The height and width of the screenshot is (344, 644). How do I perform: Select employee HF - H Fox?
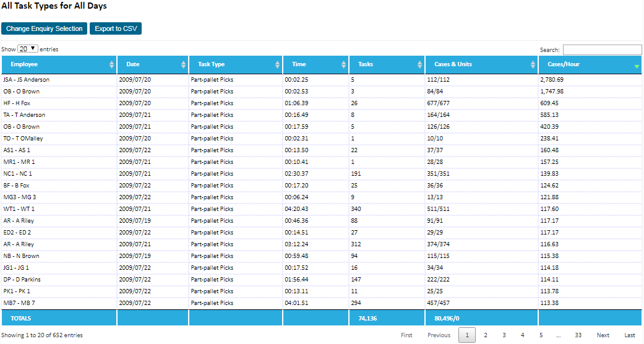coord(17,103)
